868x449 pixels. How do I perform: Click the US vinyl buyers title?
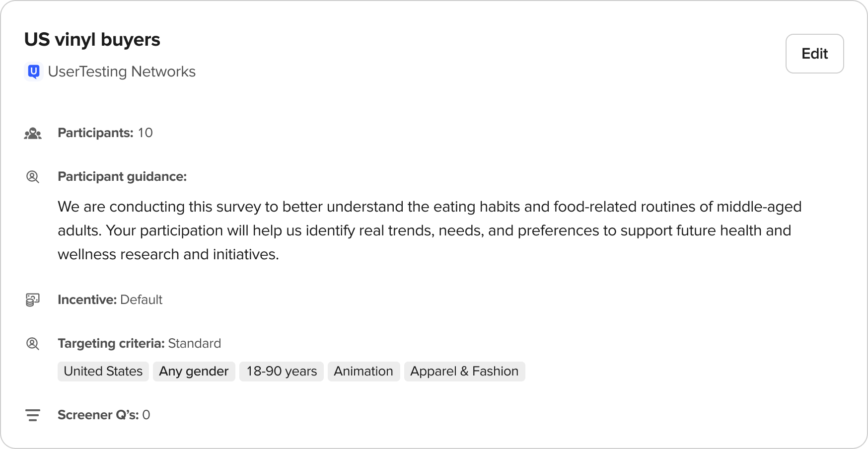(x=92, y=40)
